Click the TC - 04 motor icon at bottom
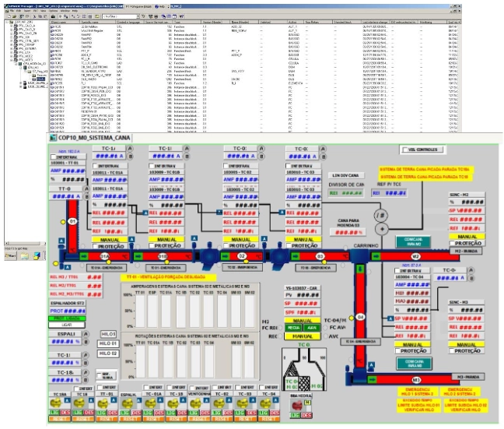This screenshot has height=429, width=504. 265,403
